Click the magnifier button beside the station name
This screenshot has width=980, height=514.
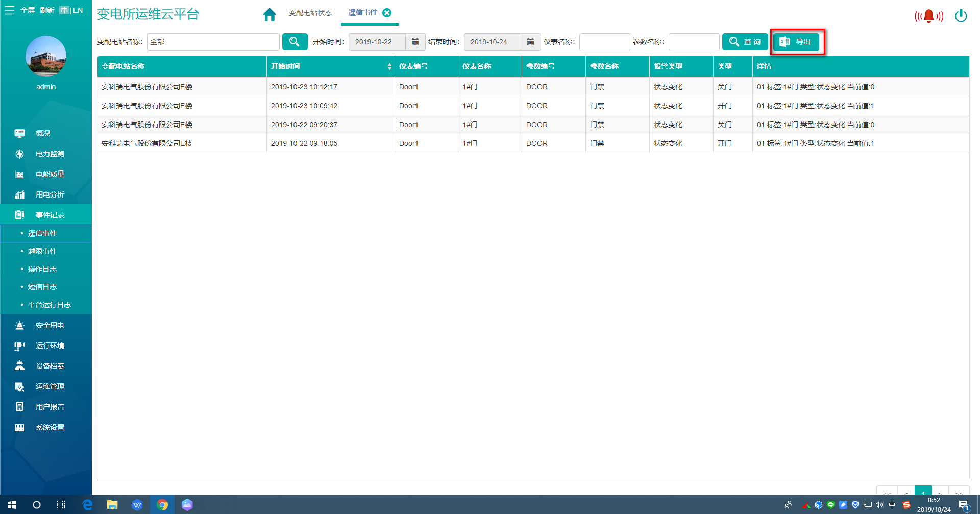[x=295, y=42]
